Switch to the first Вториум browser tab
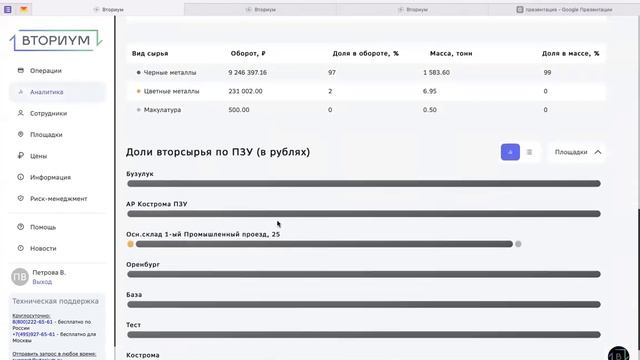The width and height of the screenshot is (640, 360). [x=109, y=9]
